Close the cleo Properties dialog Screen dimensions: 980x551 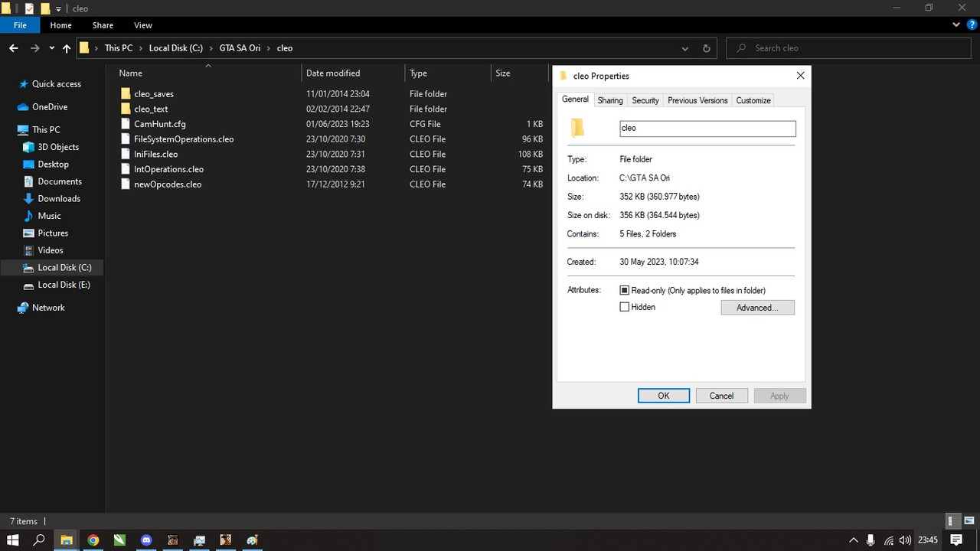click(x=800, y=76)
